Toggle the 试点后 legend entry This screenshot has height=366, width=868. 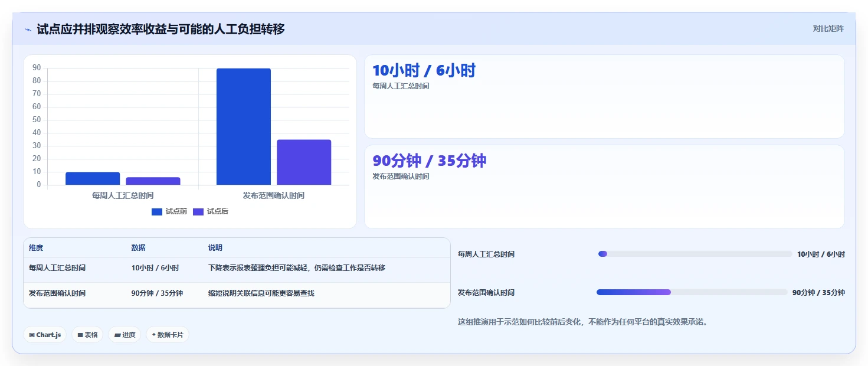[x=211, y=211]
